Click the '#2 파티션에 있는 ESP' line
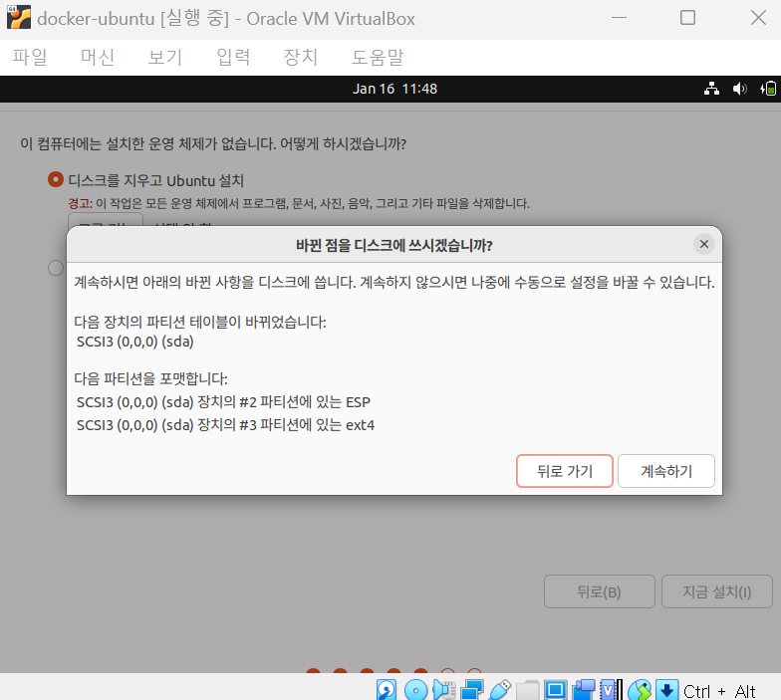The width and height of the screenshot is (781, 700). click(223, 402)
